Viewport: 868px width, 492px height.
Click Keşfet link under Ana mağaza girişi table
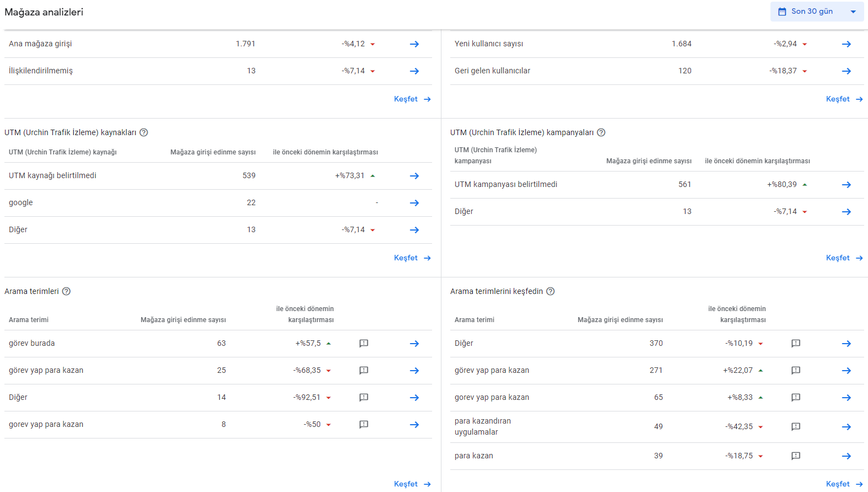point(412,99)
